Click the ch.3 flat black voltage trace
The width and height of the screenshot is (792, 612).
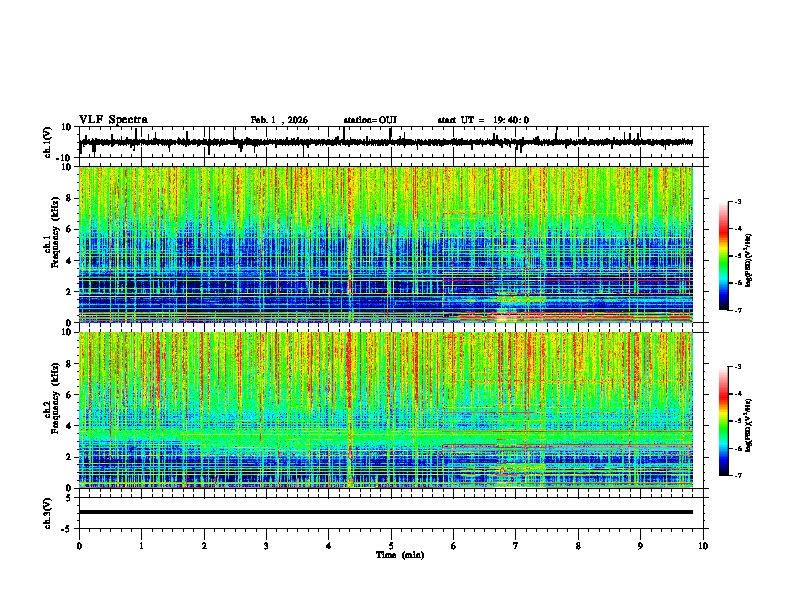(x=386, y=512)
